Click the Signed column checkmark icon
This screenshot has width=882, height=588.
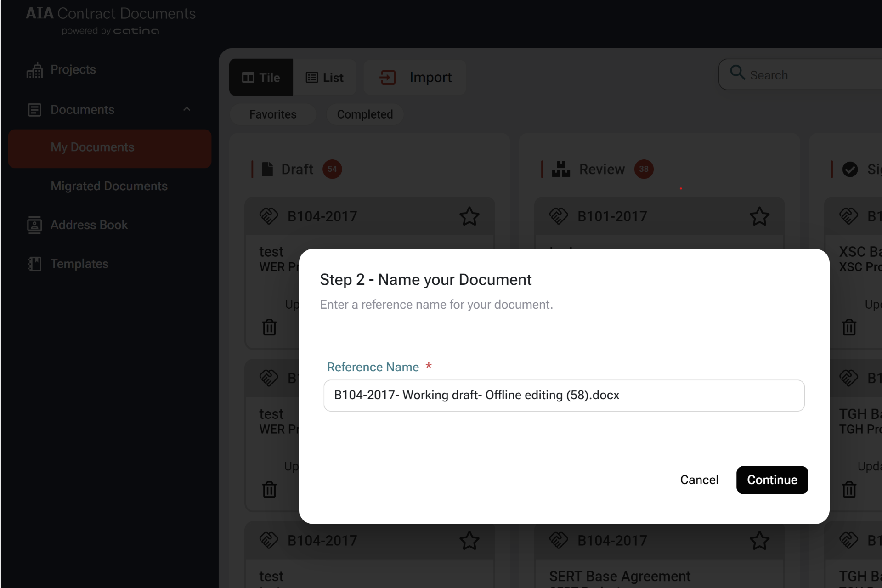[850, 170]
